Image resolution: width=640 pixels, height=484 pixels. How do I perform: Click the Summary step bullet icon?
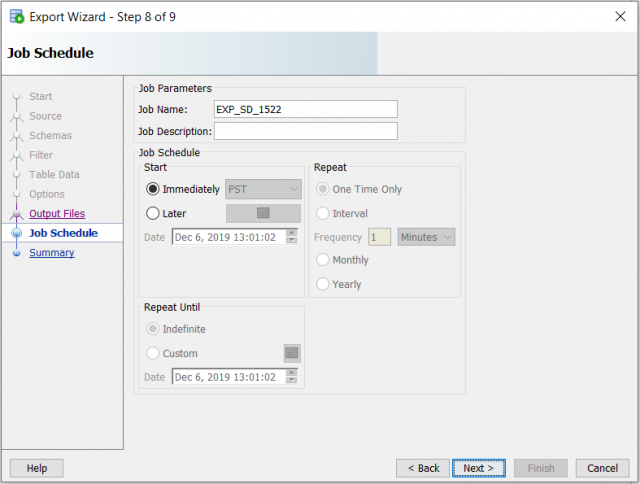pyautogui.click(x=16, y=253)
